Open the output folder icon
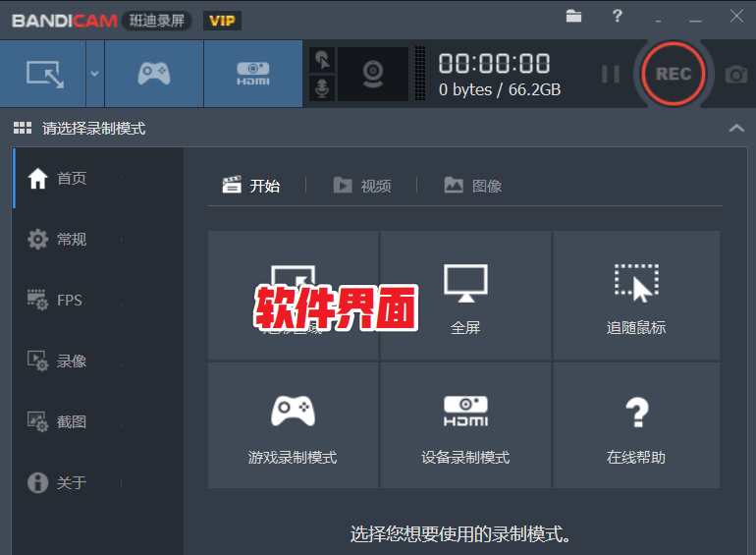This screenshot has width=756, height=555. point(573,16)
